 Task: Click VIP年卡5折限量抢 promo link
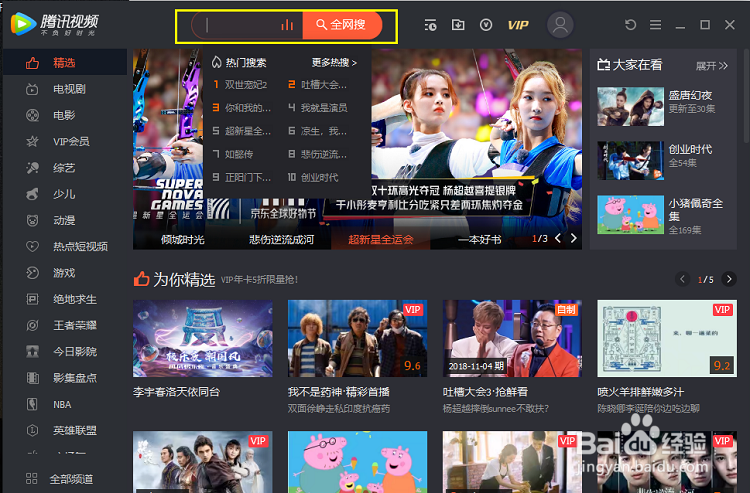pyautogui.click(x=260, y=280)
